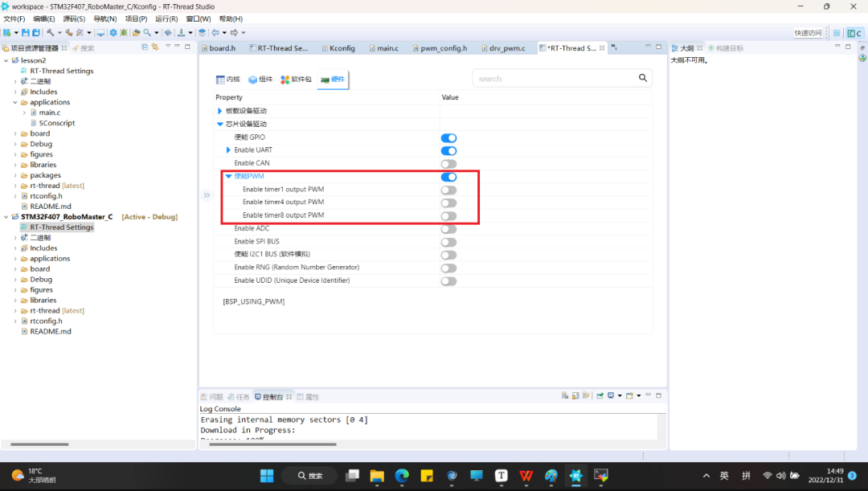Click the collapse all icon in project explorer
This screenshot has width=868, height=491.
(x=145, y=47)
